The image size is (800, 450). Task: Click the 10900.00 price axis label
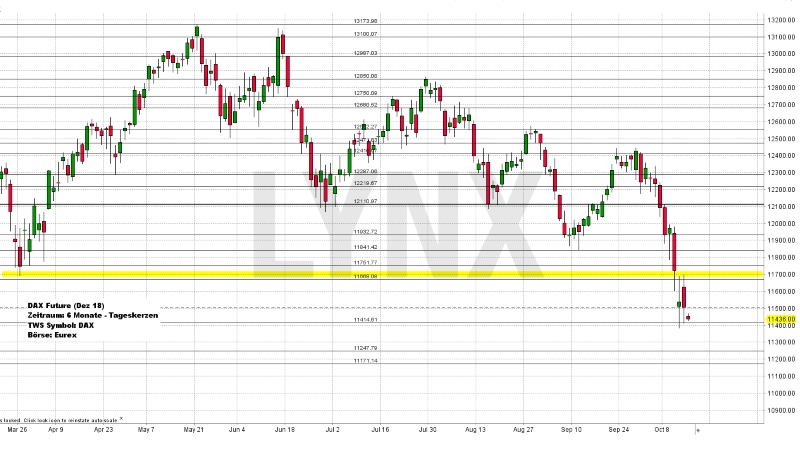[x=780, y=410]
